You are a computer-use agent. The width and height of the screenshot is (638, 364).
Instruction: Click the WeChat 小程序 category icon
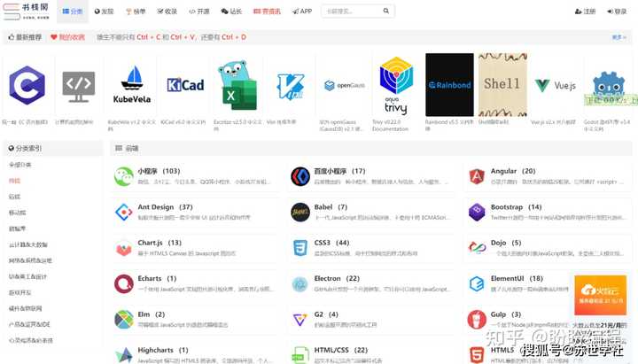pos(124,176)
